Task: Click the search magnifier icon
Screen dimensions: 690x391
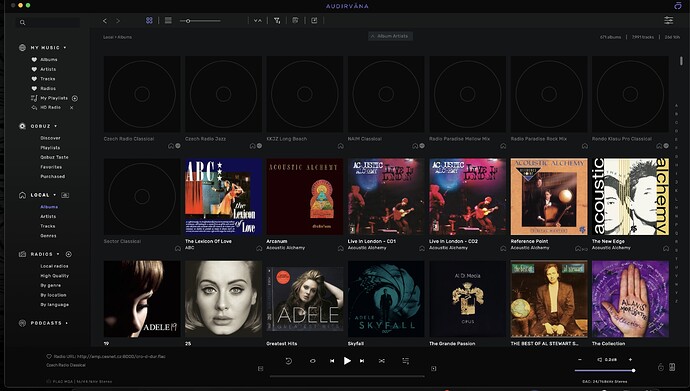Action: (x=22, y=22)
